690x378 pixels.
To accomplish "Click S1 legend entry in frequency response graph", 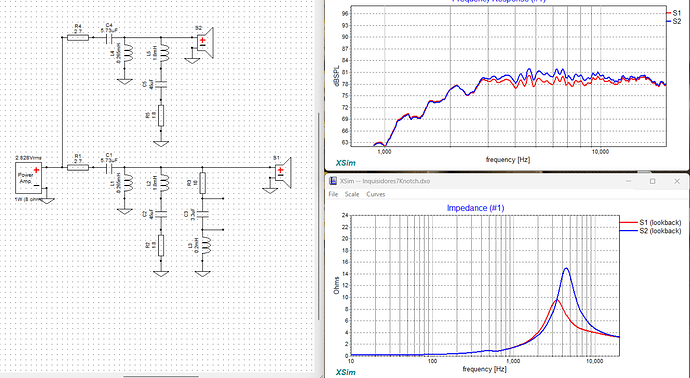I will [x=674, y=13].
